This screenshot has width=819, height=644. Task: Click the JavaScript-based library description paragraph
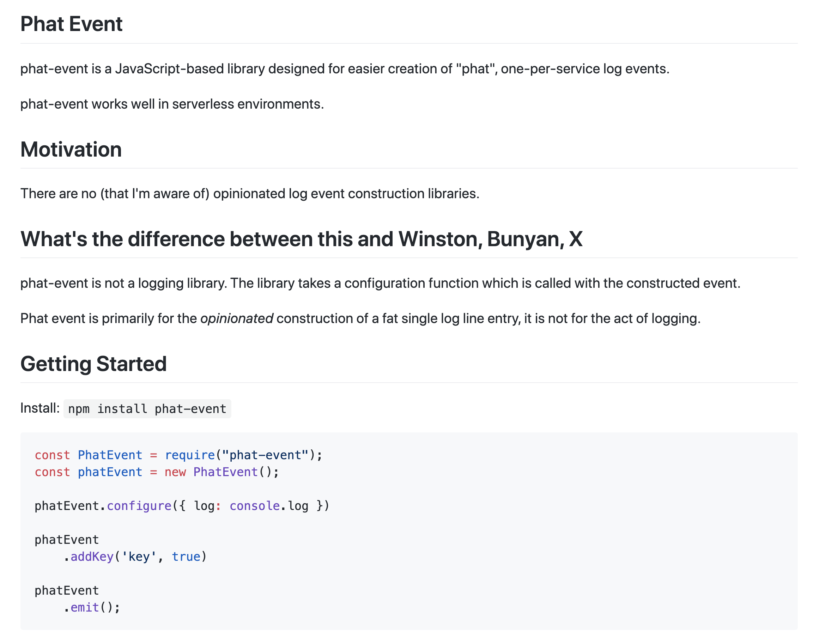pos(345,69)
